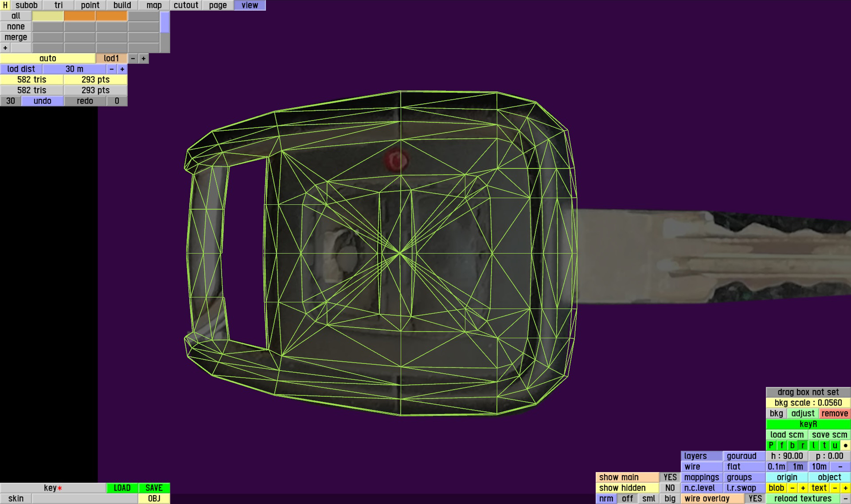Decrease text size with its minus
The image size is (851, 504).
click(835, 488)
